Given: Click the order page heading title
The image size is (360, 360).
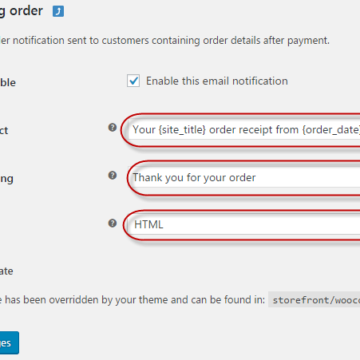Looking at the screenshot, I should (21, 11).
